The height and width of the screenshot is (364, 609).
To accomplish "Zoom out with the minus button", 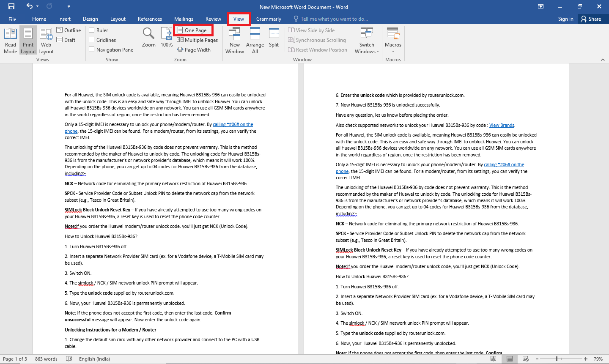I will click(x=537, y=359).
